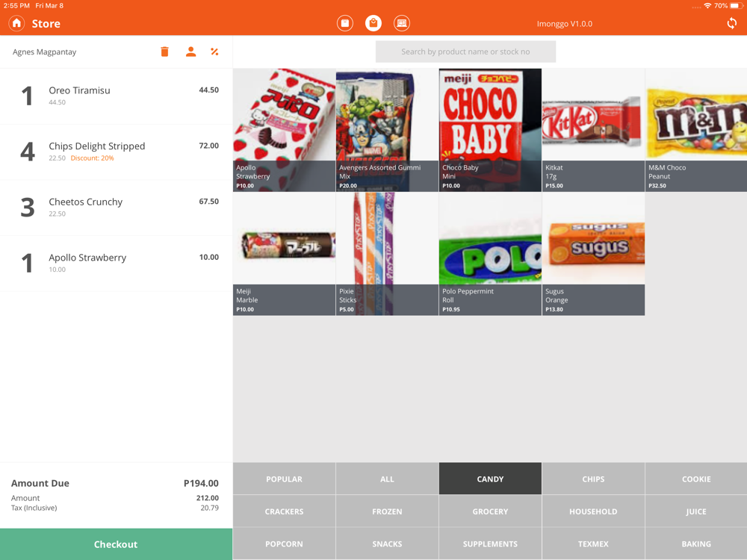
Task: Tap the green Checkout button
Action: 117,544
